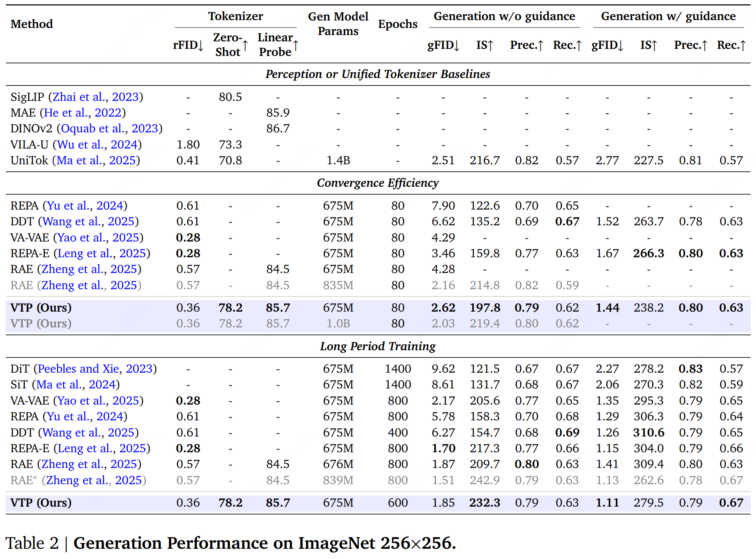Select the grayed 835M params cell

point(338,285)
